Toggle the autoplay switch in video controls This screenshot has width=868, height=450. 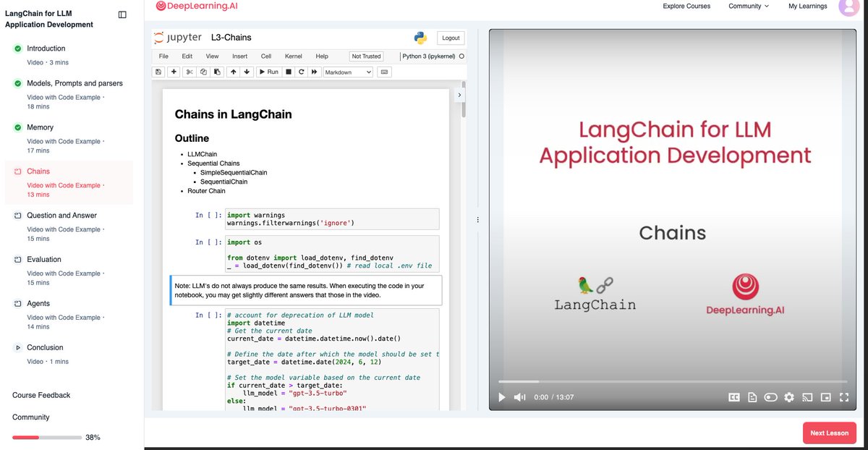(770, 397)
